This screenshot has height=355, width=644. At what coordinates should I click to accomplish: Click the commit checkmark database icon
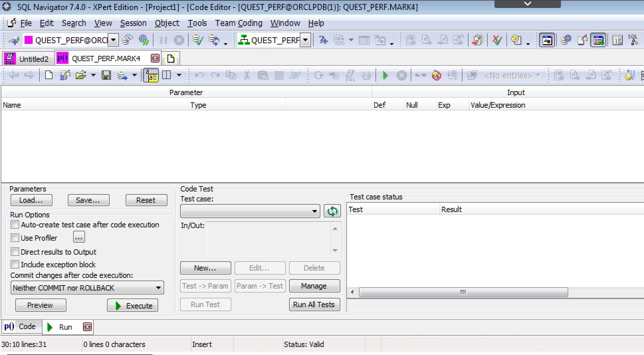tap(197, 40)
